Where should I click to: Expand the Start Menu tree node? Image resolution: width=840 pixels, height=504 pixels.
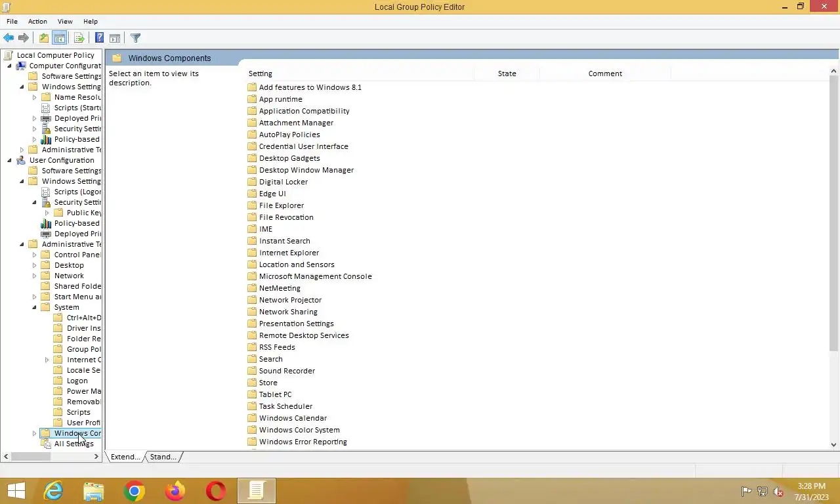(35, 297)
